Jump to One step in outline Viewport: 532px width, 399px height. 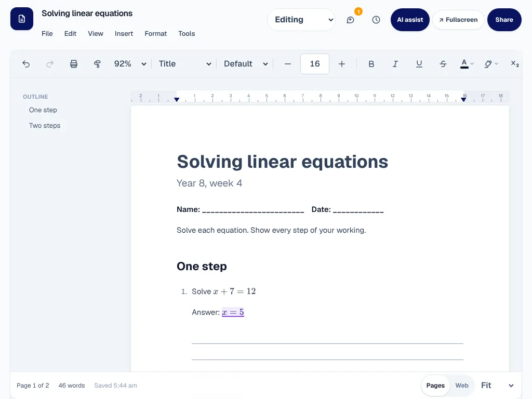click(43, 110)
